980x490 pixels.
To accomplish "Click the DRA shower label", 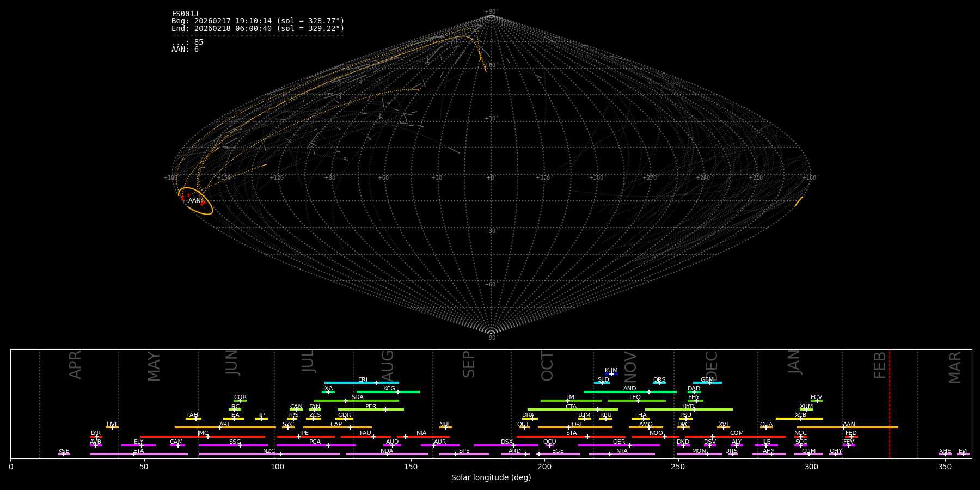I will tap(528, 415).
